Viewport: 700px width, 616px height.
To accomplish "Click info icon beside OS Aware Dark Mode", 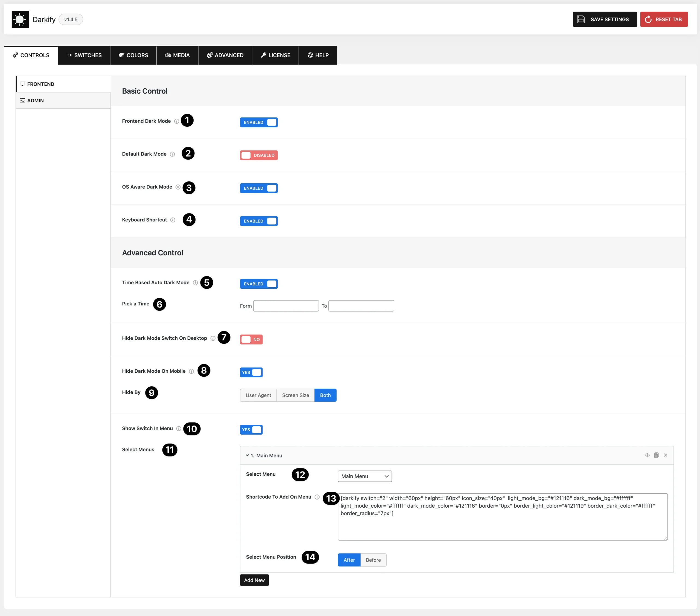I will (178, 187).
